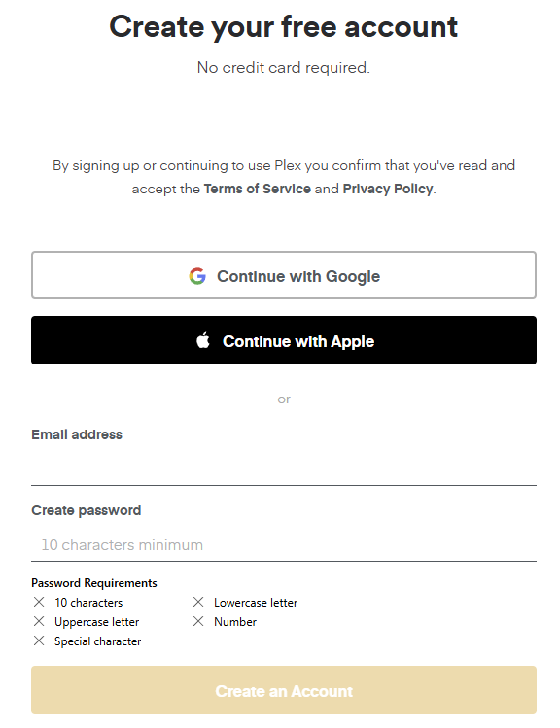Open the Privacy Policy link
This screenshot has height=728, width=560.
click(x=388, y=189)
